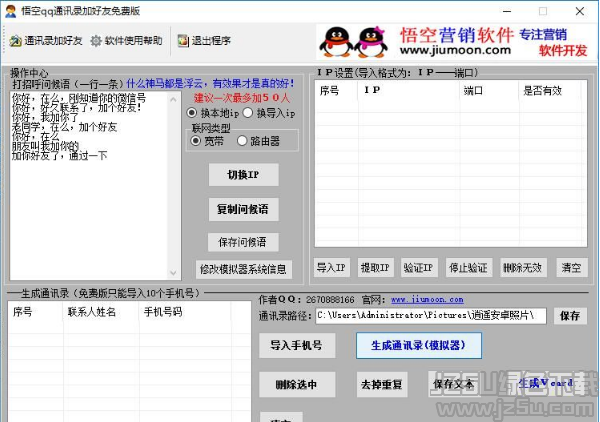Click the 停止验证 button
600x422 pixels.
(x=468, y=267)
